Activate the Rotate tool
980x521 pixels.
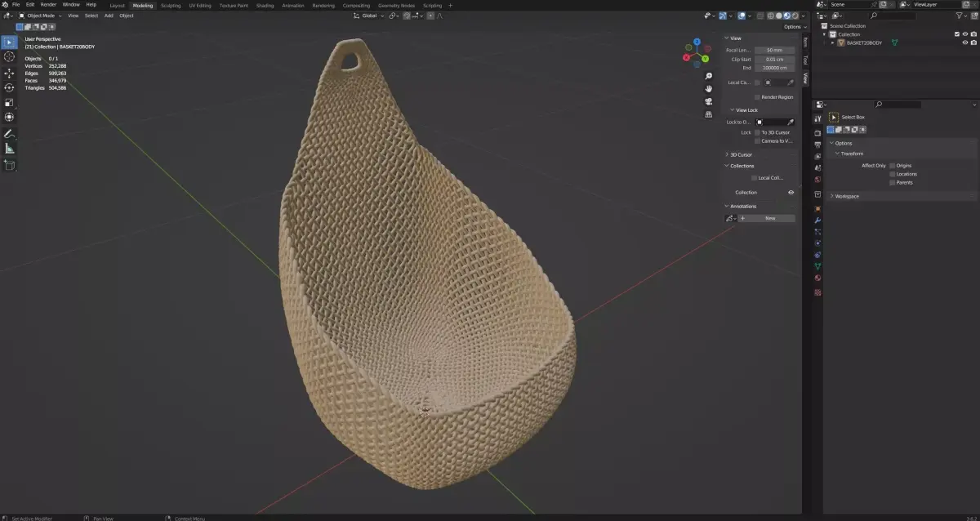coord(9,87)
